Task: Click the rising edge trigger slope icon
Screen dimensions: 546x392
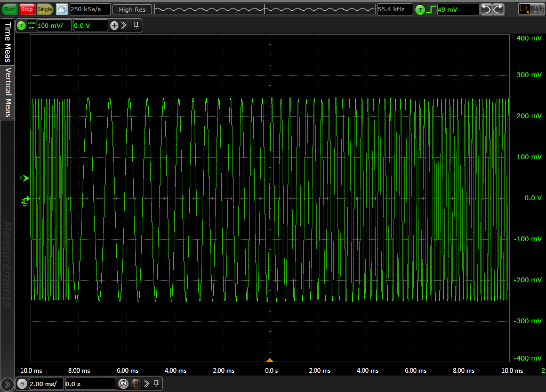Action: [431, 10]
